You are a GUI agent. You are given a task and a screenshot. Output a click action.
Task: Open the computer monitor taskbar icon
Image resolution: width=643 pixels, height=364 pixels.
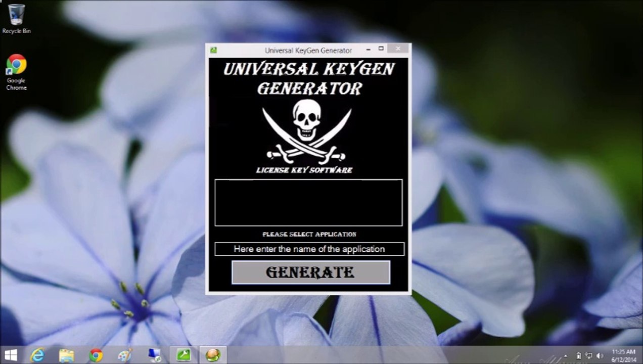click(x=154, y=355)
